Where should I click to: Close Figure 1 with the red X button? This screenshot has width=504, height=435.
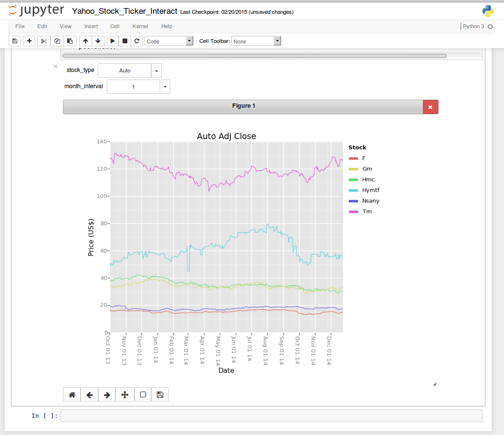(431, 107)
